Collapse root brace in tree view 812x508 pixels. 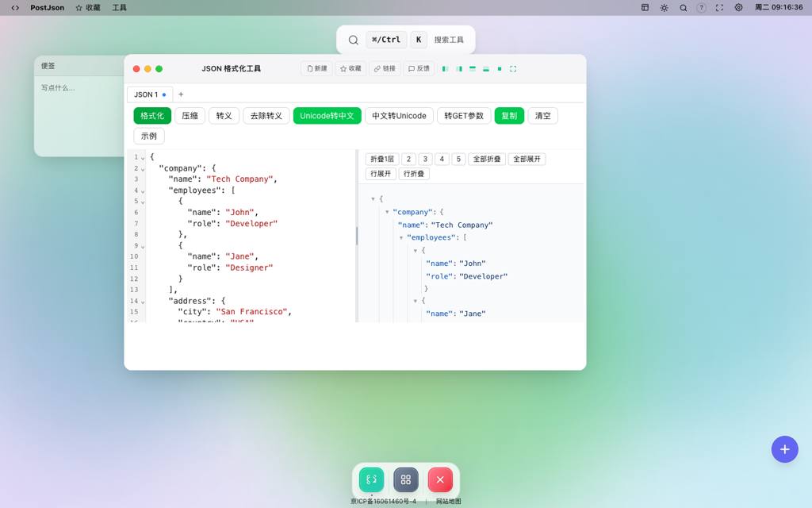tap(373, 199)
